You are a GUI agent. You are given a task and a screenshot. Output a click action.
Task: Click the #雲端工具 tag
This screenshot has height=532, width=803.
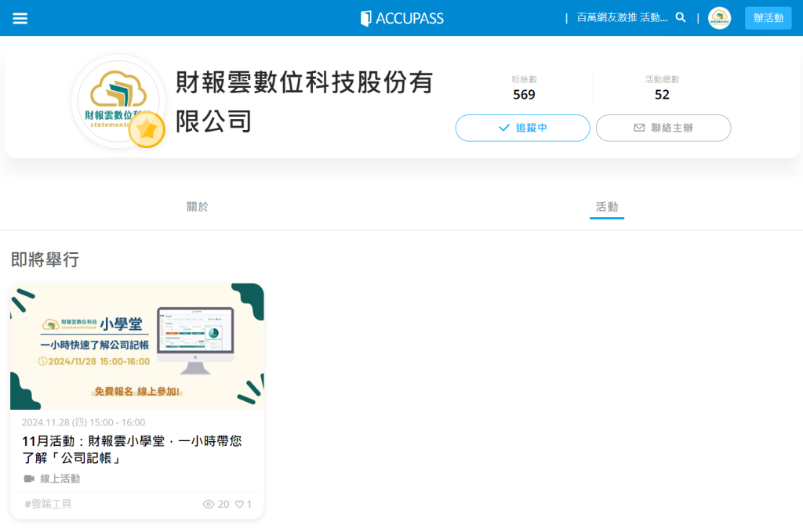tap(48, 504)
